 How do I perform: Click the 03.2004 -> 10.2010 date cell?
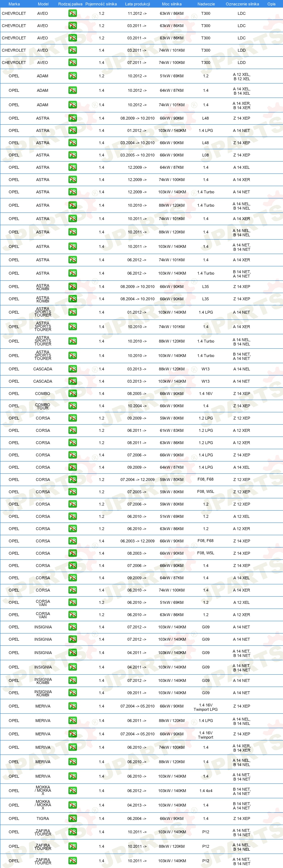138,143
